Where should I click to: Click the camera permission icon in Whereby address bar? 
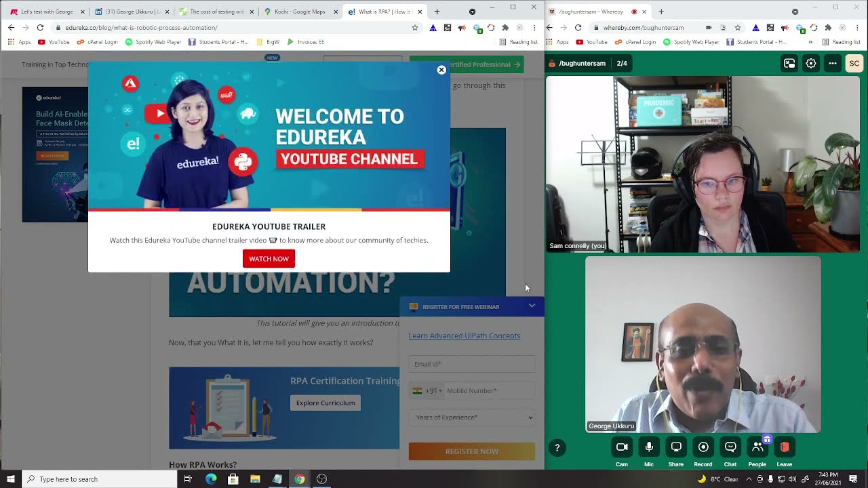(x=709, y=27)
